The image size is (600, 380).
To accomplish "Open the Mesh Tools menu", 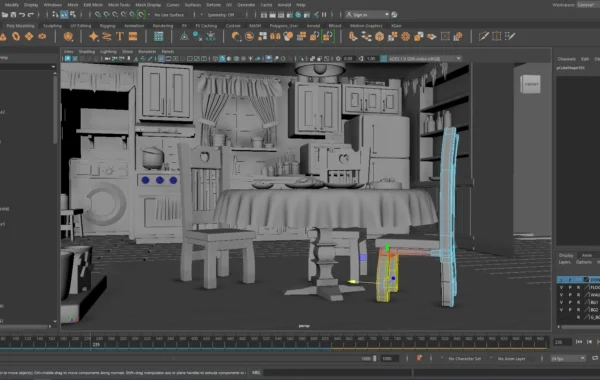I will pyautogui.click(x=119, y=5).
